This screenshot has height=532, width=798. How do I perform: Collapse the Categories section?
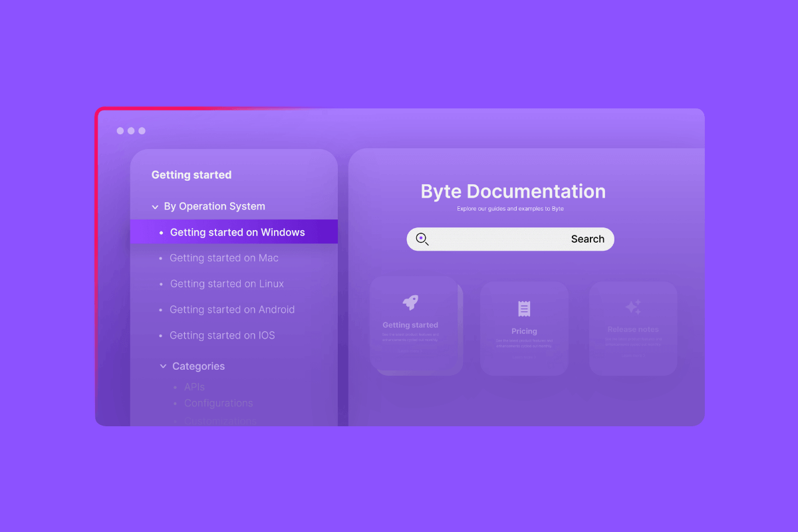coord(164,366)
